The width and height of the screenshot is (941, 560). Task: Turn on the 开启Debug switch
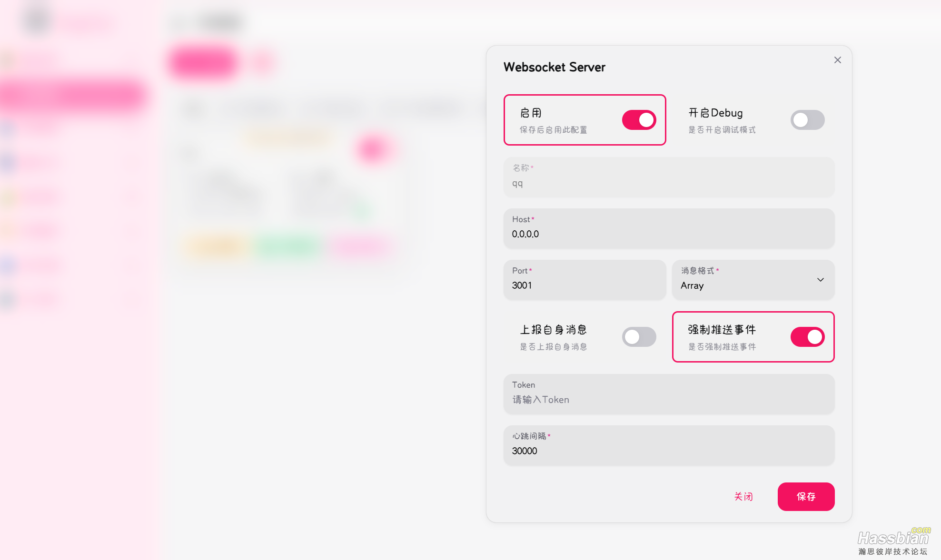click(807, 120)
